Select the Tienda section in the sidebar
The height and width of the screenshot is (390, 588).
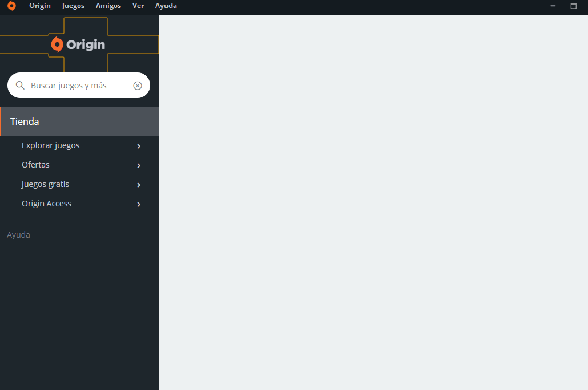tap(79, 121)
